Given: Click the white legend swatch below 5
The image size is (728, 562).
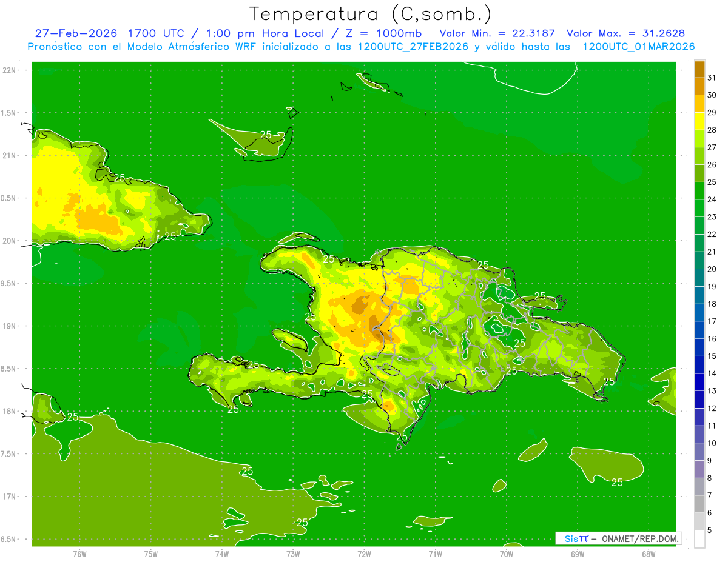Looking at the screenshot, I should tap(699, 539).
